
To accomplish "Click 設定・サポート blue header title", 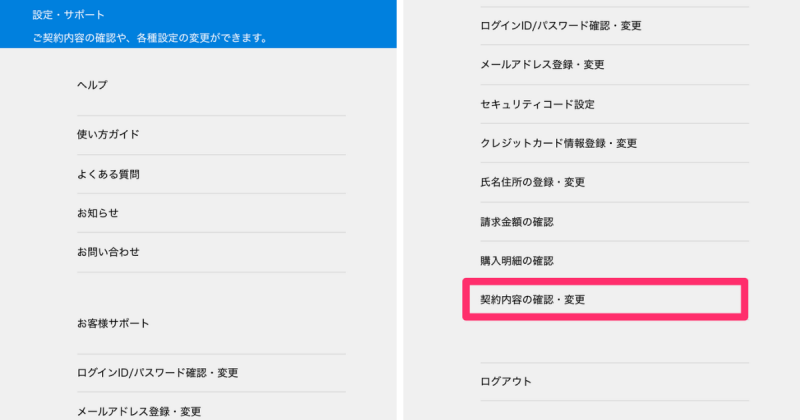I will point(69,15).
